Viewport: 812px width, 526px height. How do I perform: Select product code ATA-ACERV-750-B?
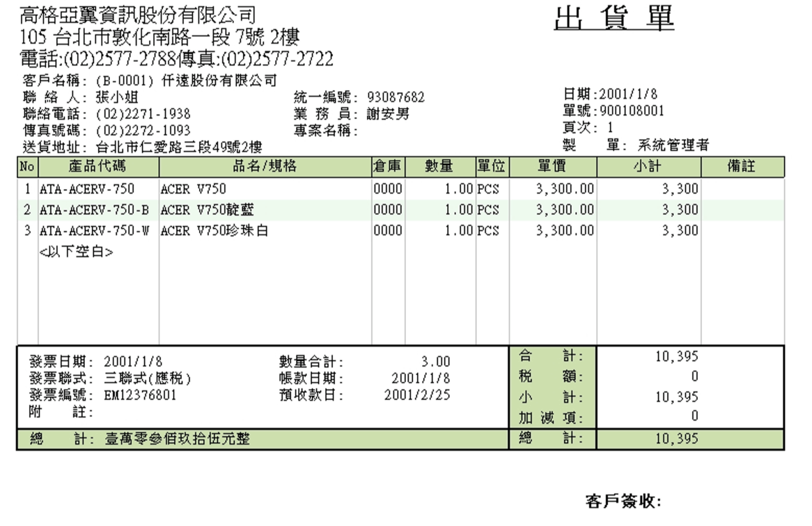click(94, 210)
